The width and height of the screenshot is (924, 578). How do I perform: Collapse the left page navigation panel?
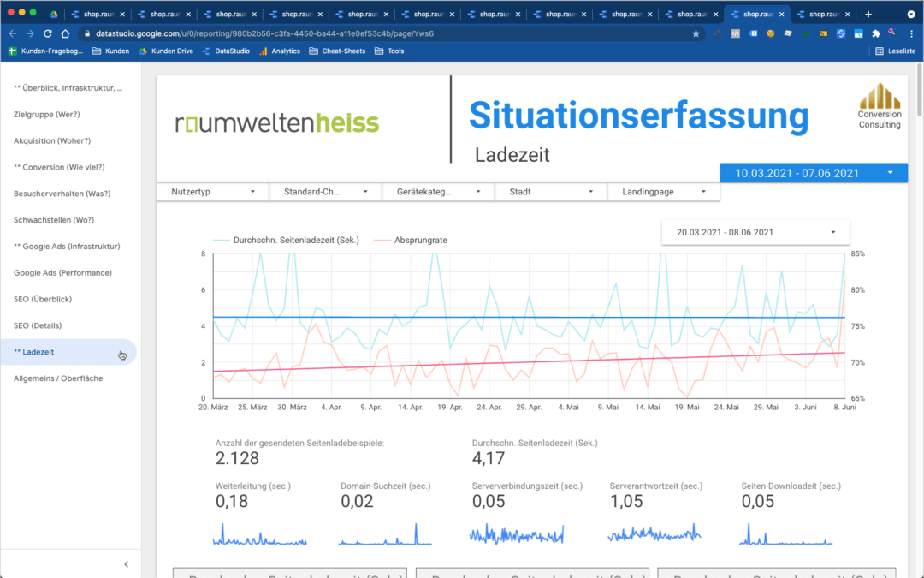pyautogui.click(x=127, y=564)
